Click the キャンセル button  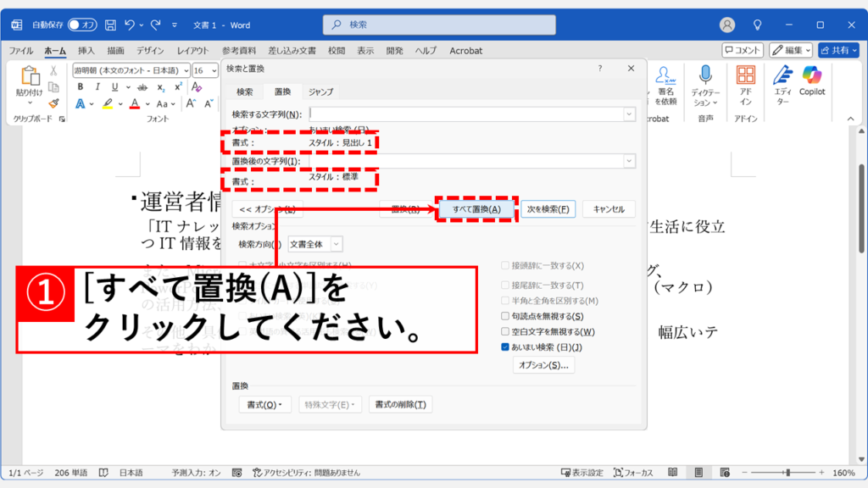point(609,209)
